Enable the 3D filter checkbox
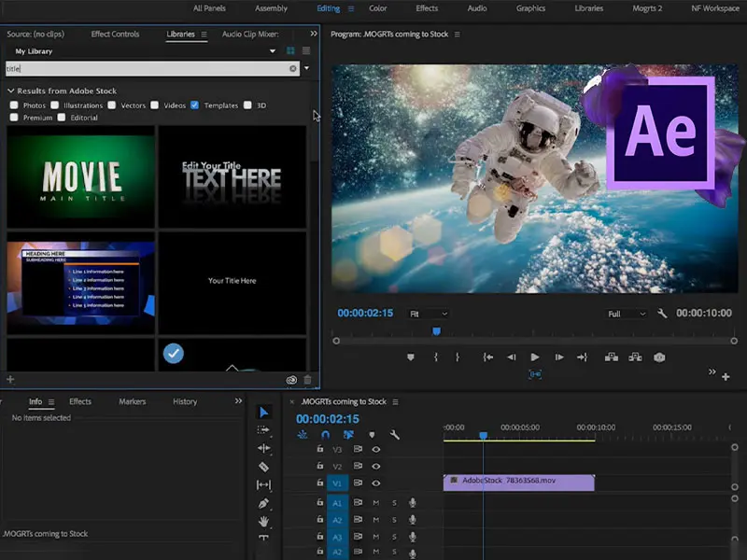This screenshot has width=747, height=560. tap(247, 105)
